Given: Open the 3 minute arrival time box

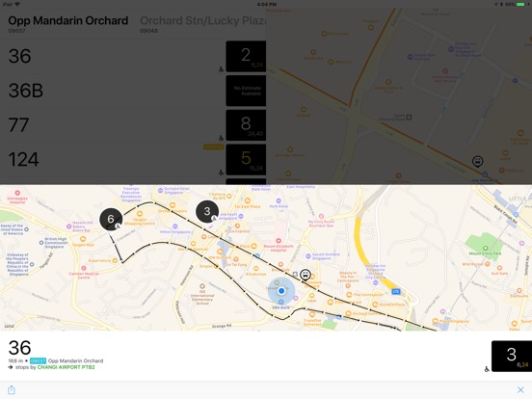Looking at the screenshot, I should (x=512, y=356).
